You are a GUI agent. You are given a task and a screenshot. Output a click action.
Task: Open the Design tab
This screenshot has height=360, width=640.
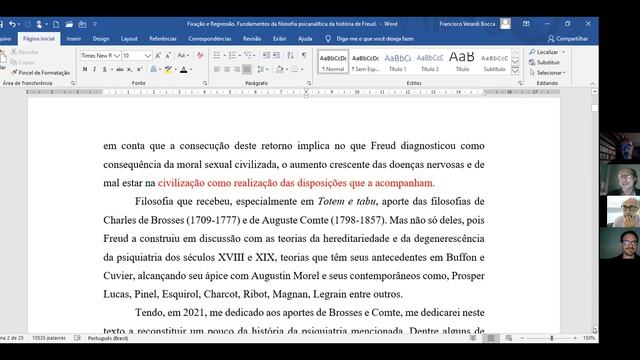tap(101, 39)
